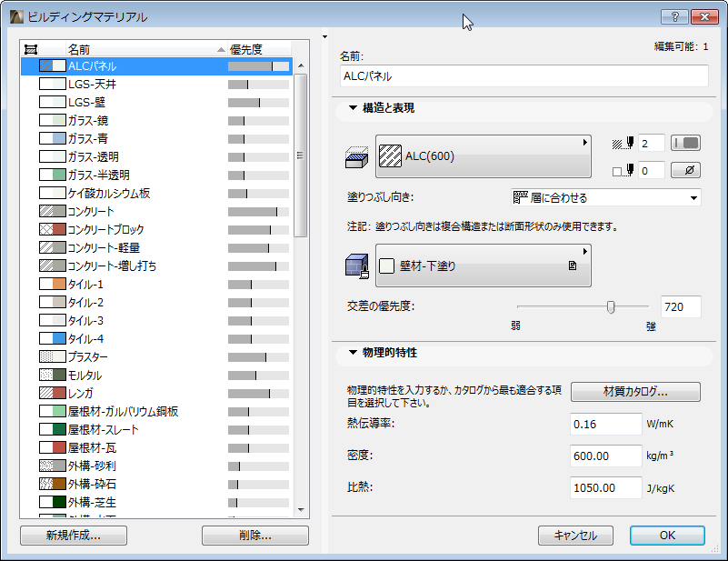Screen dimensions: 728x561
Task: Click the material list scrollbar thumb
Action: pos(301,155)
